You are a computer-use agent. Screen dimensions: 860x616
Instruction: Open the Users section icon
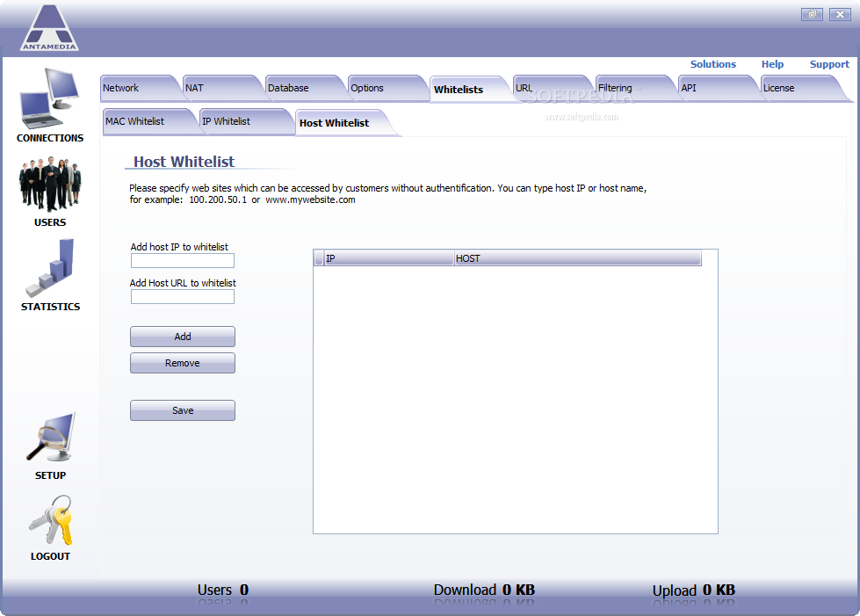coord(50,184)
